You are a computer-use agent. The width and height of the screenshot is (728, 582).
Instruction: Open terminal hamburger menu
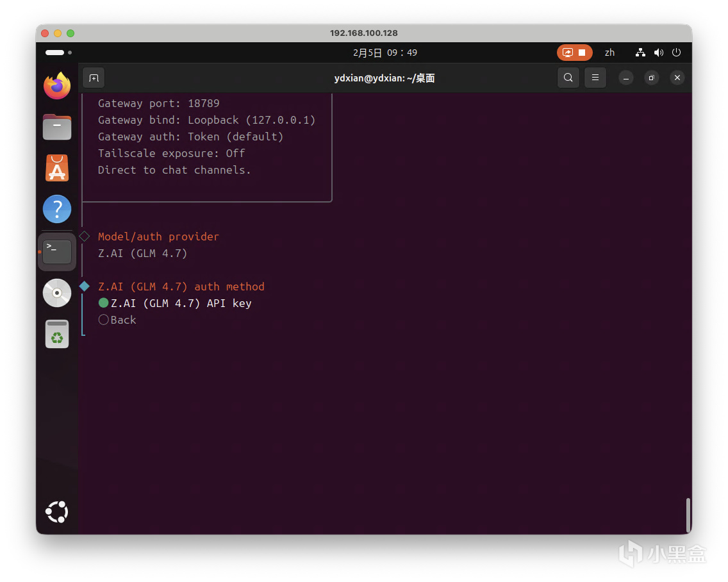(595, 78)
